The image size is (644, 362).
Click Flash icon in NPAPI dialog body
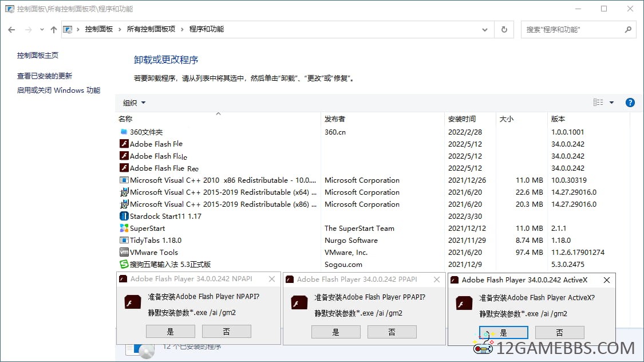tap(133, 302)
